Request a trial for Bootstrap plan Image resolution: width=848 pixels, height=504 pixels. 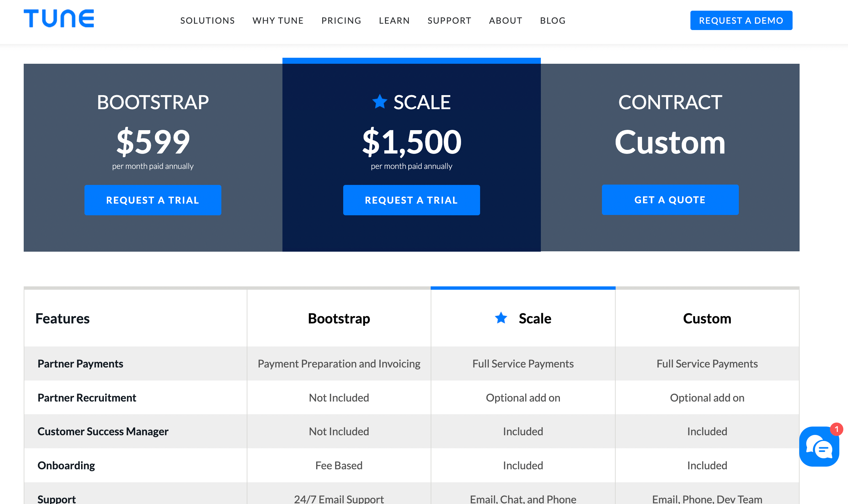pos(153,200)
